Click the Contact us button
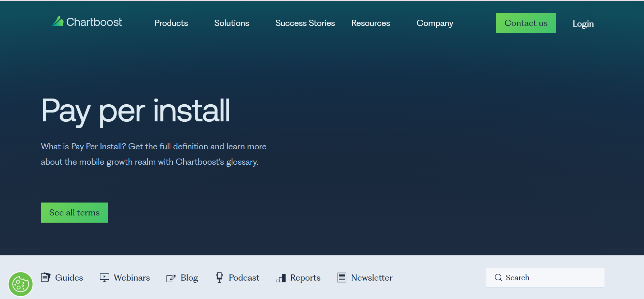Image resolution: width=644 pixels, height=299 pixels. tap(526, 23)
